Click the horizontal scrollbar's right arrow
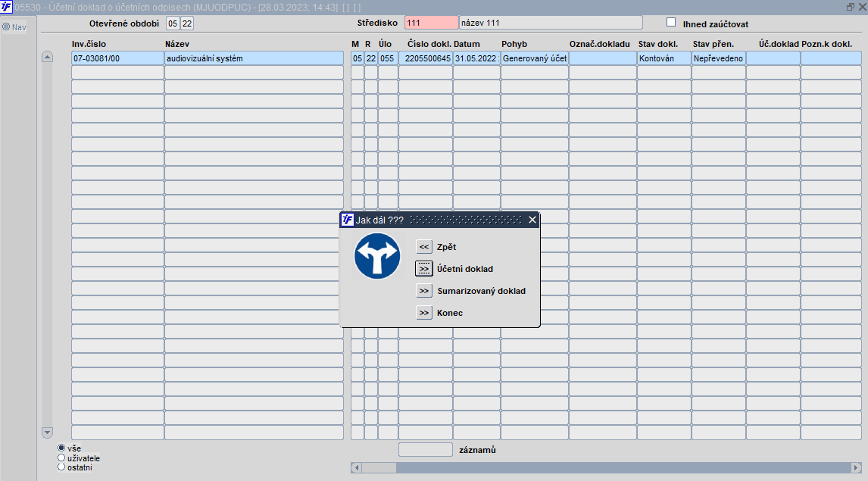 (856, 467)
